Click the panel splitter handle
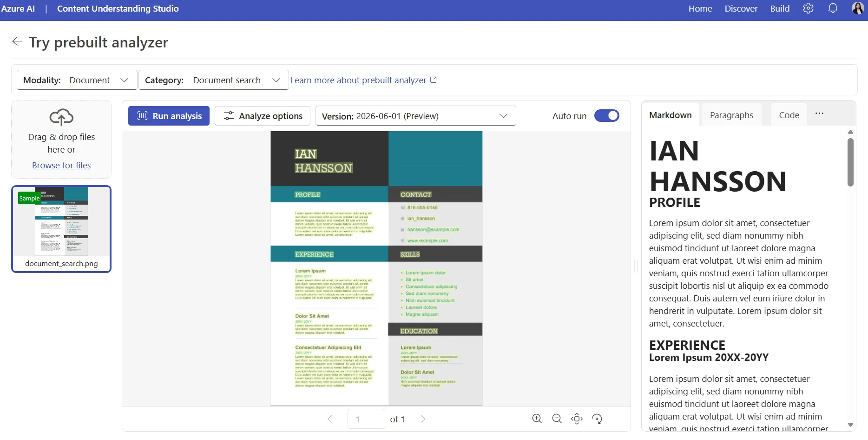The image size is (868, 440). pyautogui.click(x=636, y=266)
